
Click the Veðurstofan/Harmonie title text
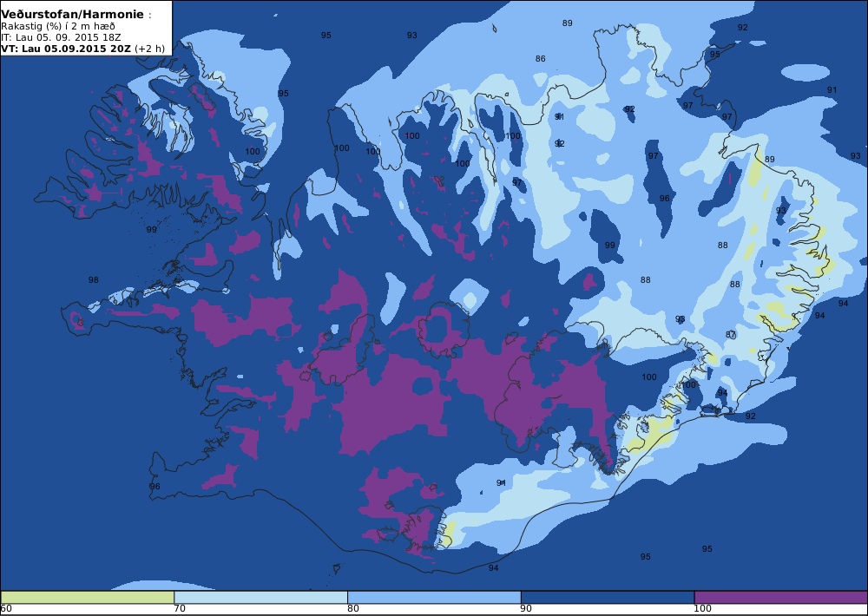(73, 15)
